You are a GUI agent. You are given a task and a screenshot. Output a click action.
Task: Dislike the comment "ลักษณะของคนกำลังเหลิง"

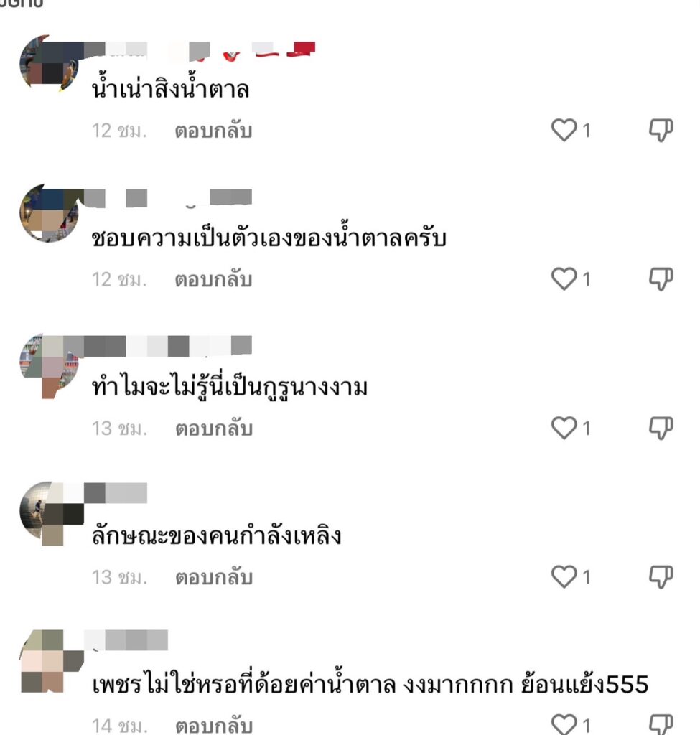(x=661, y=576)
